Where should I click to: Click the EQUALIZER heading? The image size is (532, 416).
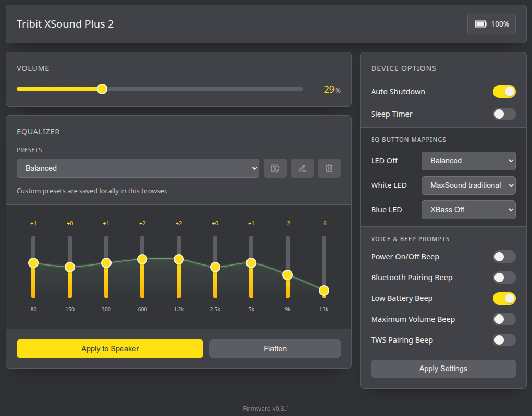39,132
